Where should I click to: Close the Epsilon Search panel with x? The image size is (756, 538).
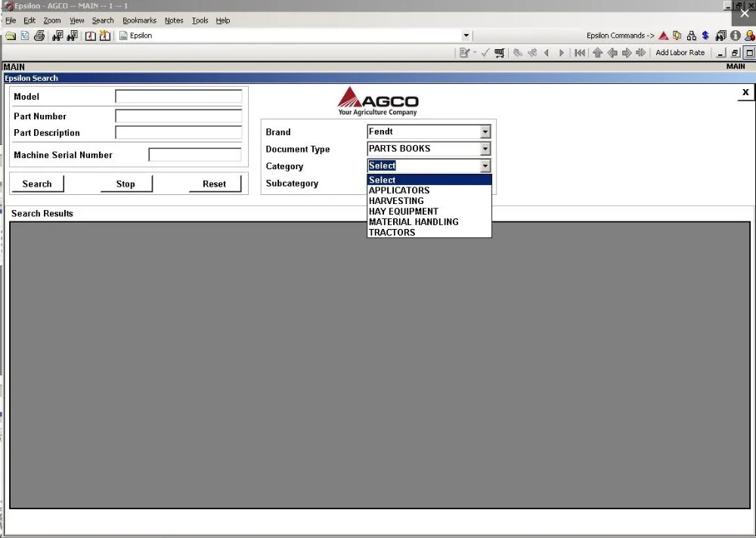(745, 92)
